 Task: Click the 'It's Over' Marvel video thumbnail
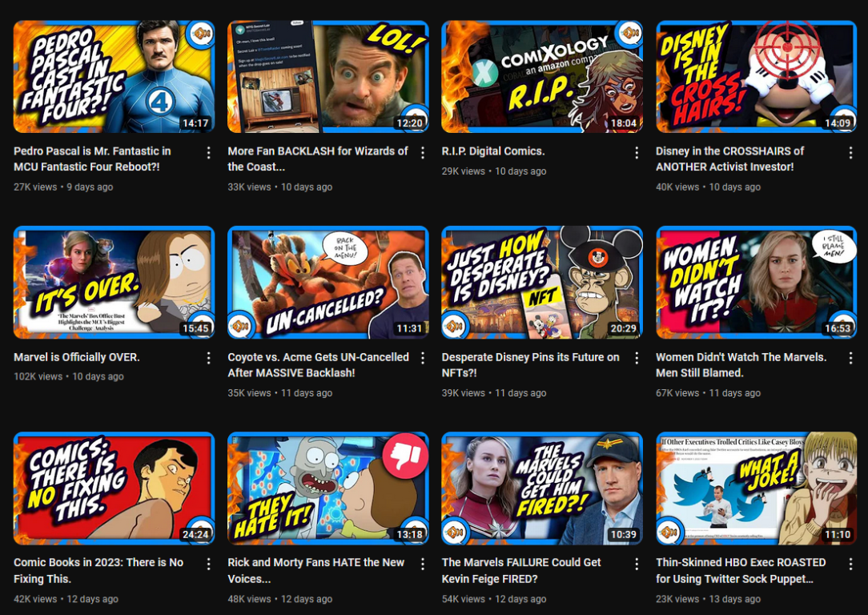[114, 283]
